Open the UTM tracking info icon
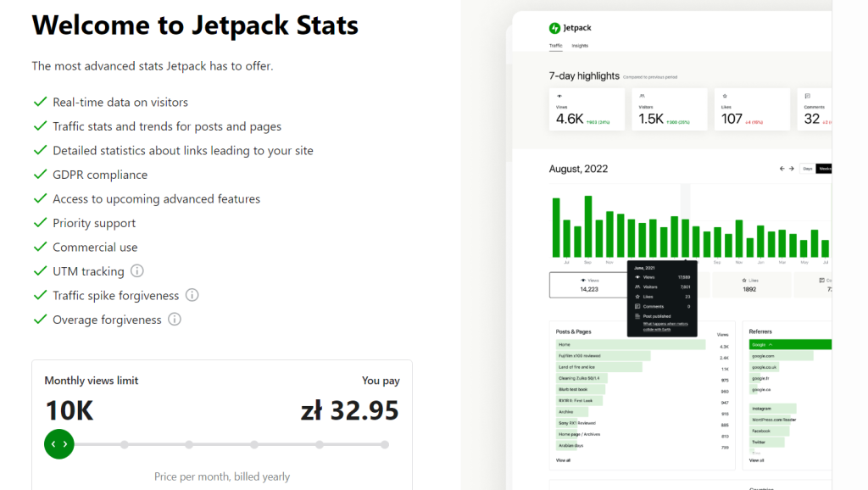The image size is (868, 490). coord(136,270)
